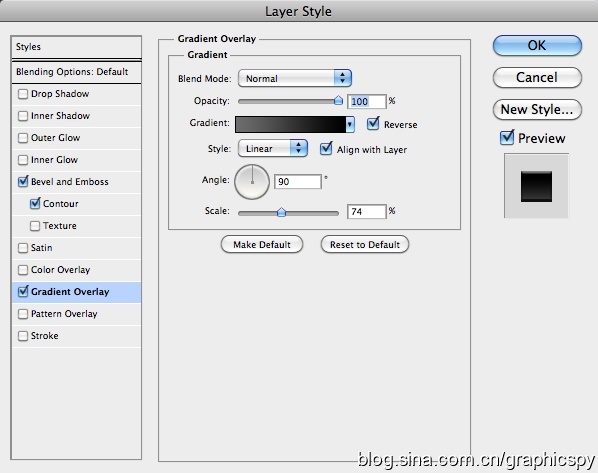
Task: Click the Cancel button
Action: coord(537,77)
